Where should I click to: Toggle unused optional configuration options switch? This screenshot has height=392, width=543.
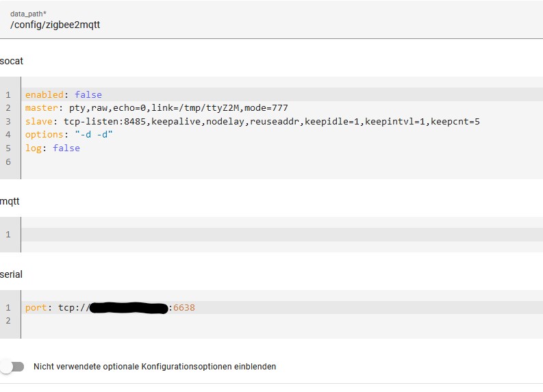[12, 367]
